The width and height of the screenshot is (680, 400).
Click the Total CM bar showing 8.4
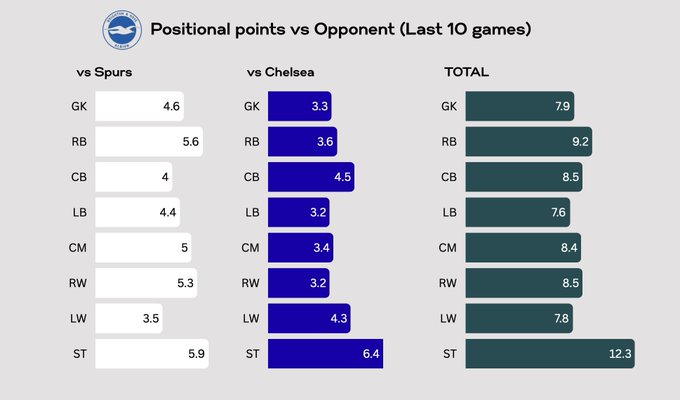[x=523, y=247]
